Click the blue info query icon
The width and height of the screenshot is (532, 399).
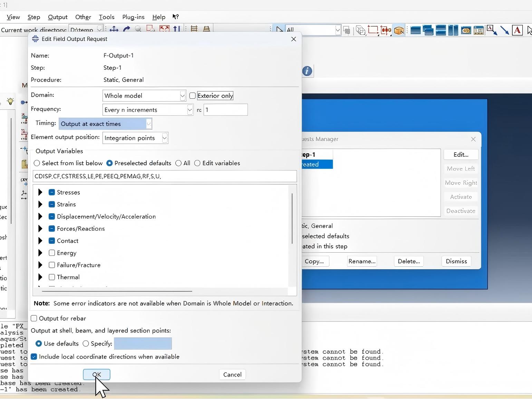[x=307, y=71]
